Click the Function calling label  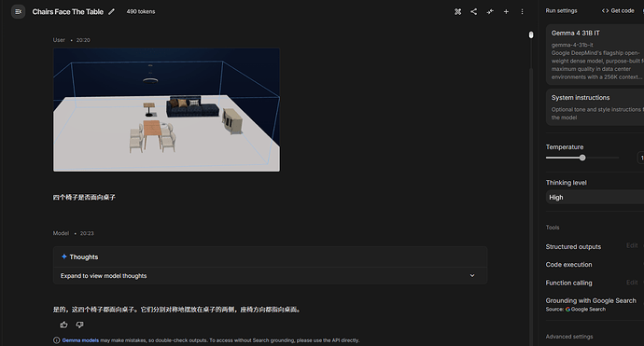point(568,283)
